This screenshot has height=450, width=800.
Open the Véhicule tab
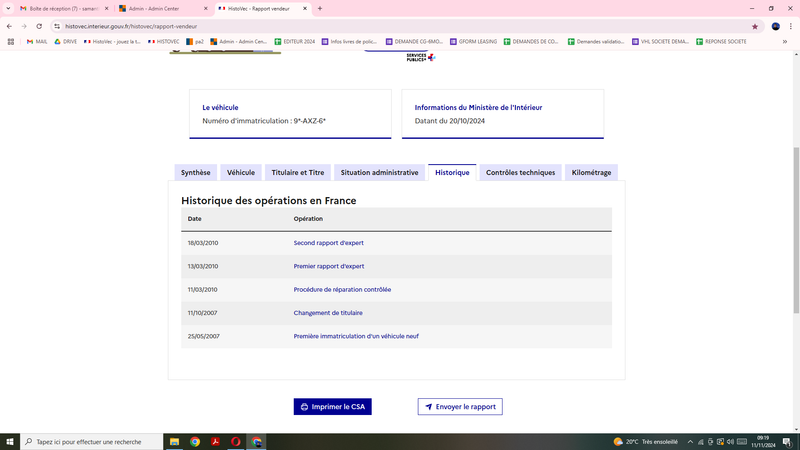tap(241, 172)
